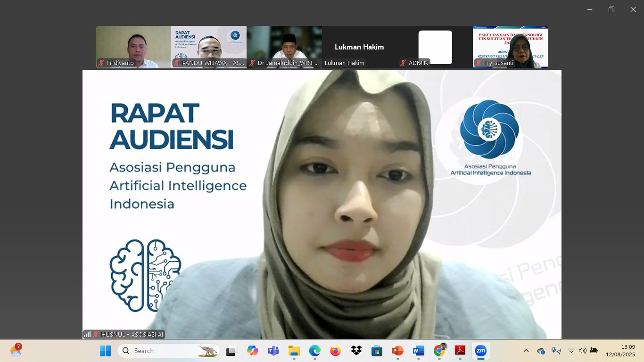Click the Zoom icon in taskbar
Image resolution: width=644 pixels, height=362 pixels.
coord(481,351)
